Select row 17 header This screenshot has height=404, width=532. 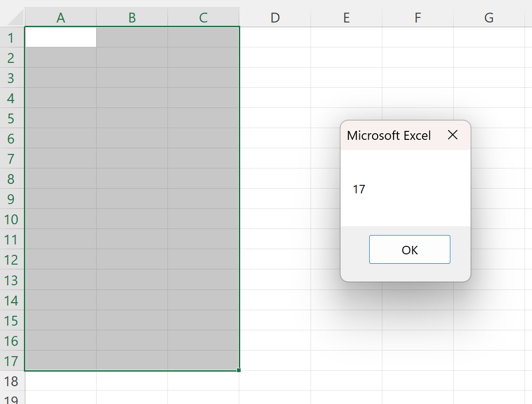[x=12, y=360]
